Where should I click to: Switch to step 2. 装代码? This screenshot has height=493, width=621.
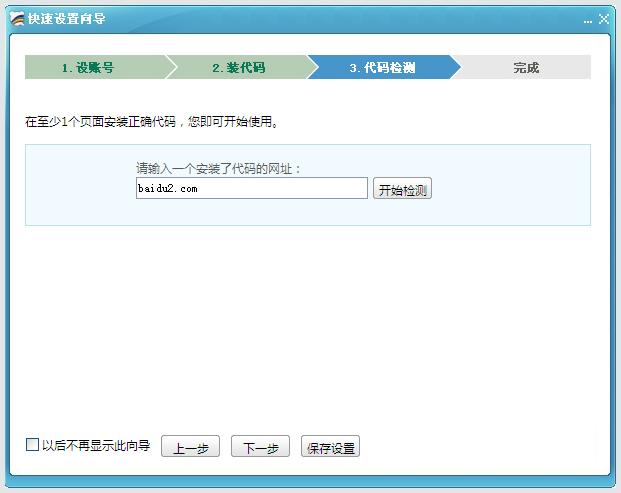(238, 68)
